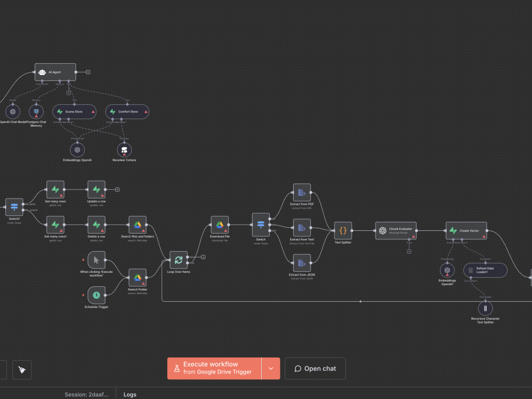Open the Switch node after Download File
The height and width of the screenshot is (399, 532).
(x=261, y=225)
